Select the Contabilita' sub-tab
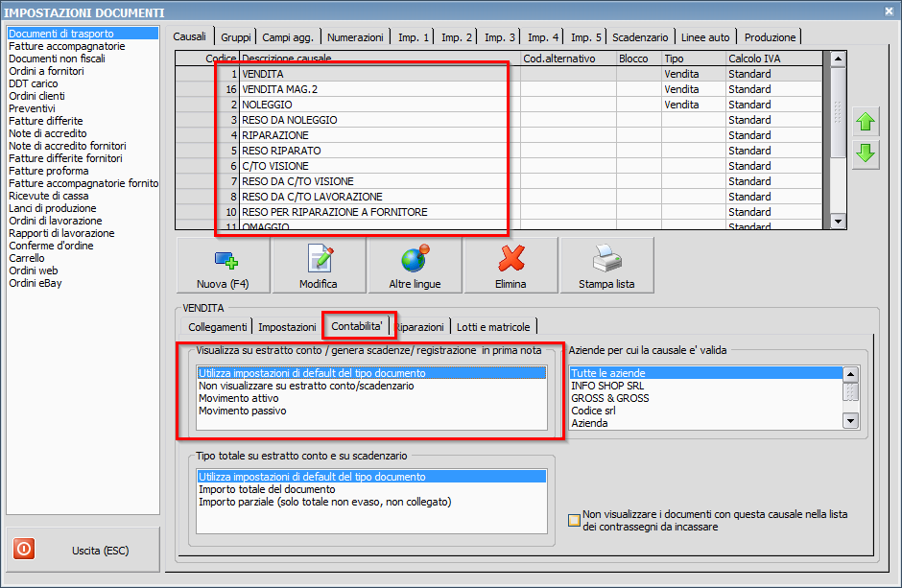Viewport: 902px width, 588px height. 357,326
